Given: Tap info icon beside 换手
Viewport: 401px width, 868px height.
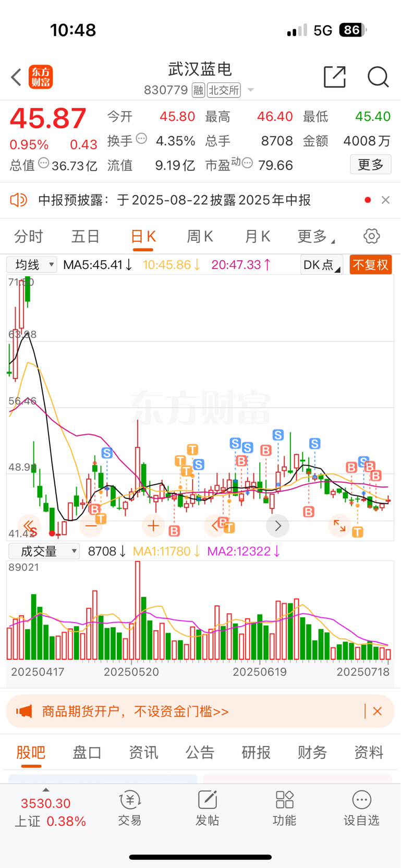Looking at the screenshot, I should pos(141,139).
